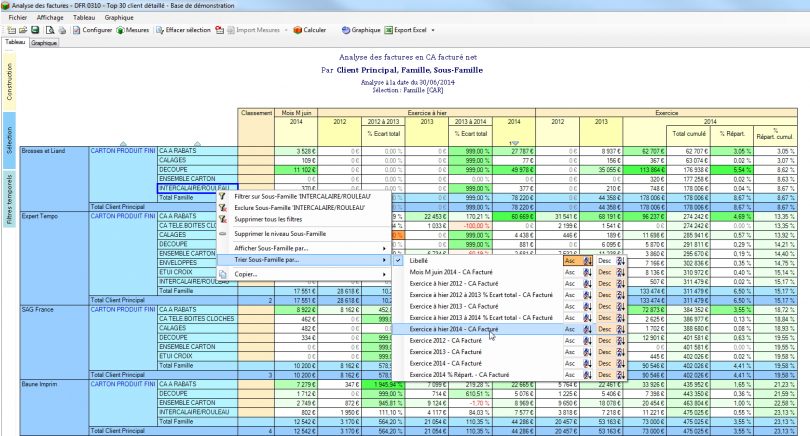Expand the Afficher Sous-Famille par... submenu
The image size is (810, 436).
click(304, 248)
